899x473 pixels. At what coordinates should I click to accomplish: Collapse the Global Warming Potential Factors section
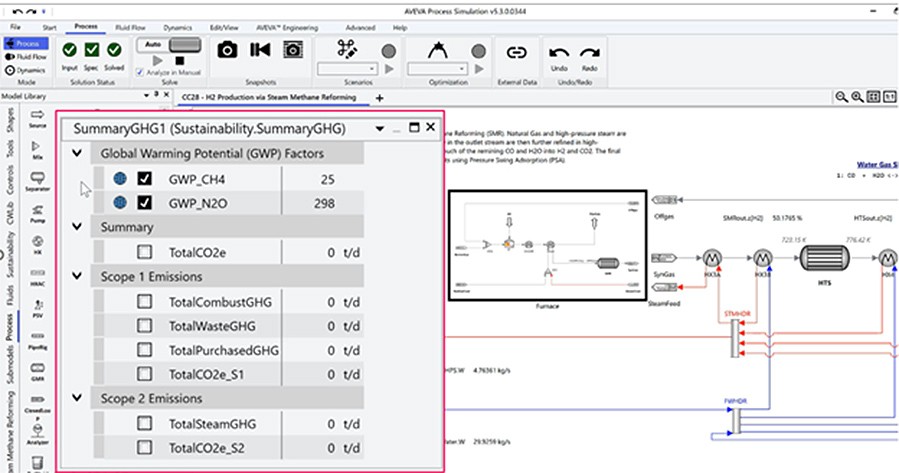click(77, 153)
